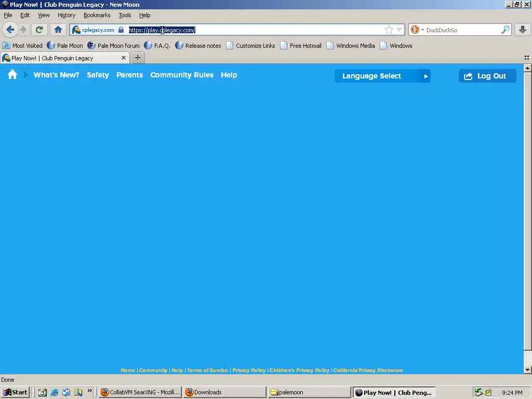The image size is (532, 399).
Task: Close the Club Penguin Legacy tab
Action: pos(124,58)
